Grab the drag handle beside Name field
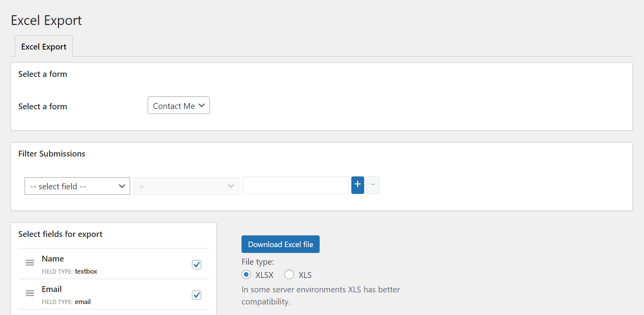 point(30,263)
